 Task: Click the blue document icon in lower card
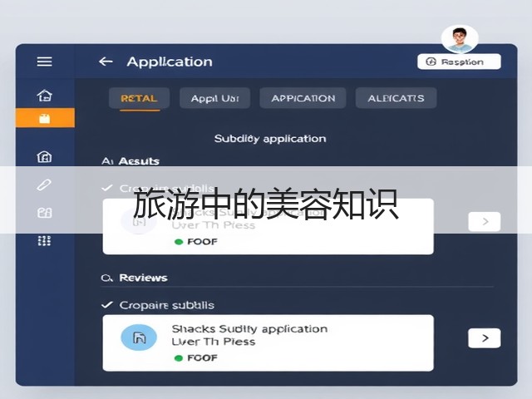139,337
